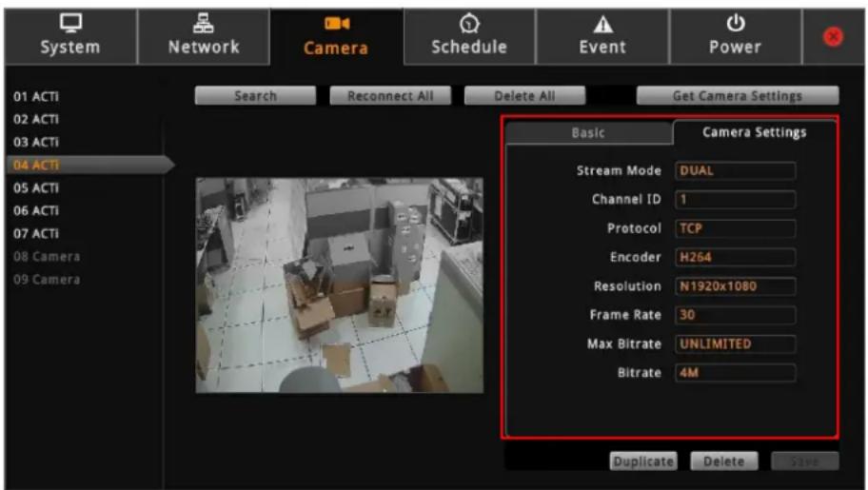Open the System tab

[70, 36]
